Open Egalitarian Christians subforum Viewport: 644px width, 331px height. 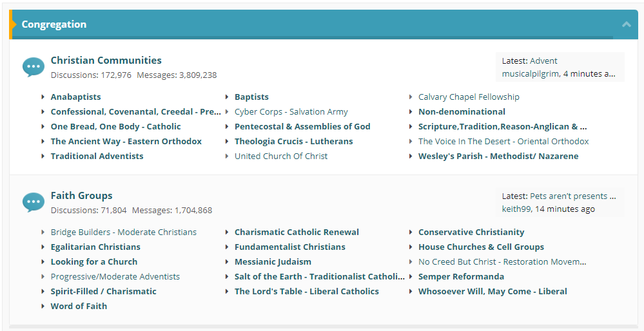tap(95, 247)
